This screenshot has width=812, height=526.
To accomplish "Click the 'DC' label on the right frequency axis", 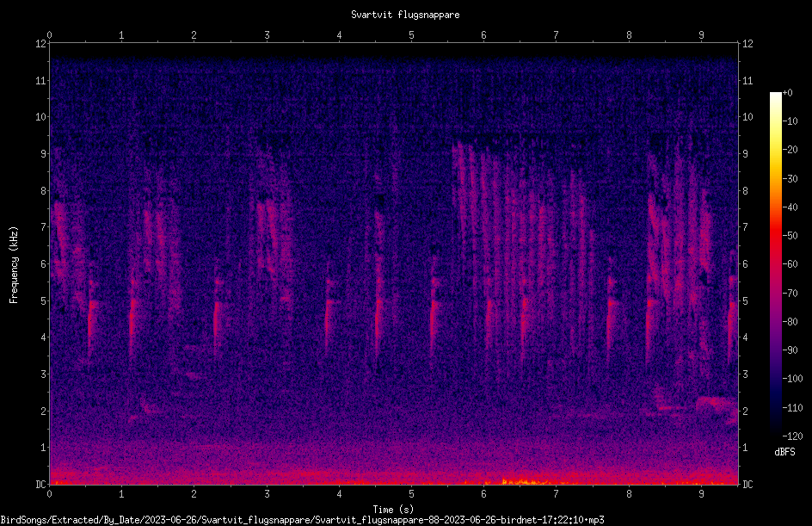I will click(747, 485).
